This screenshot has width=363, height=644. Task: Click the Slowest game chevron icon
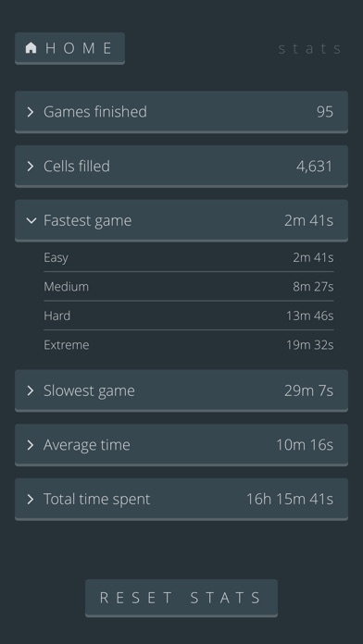[30, 390]
